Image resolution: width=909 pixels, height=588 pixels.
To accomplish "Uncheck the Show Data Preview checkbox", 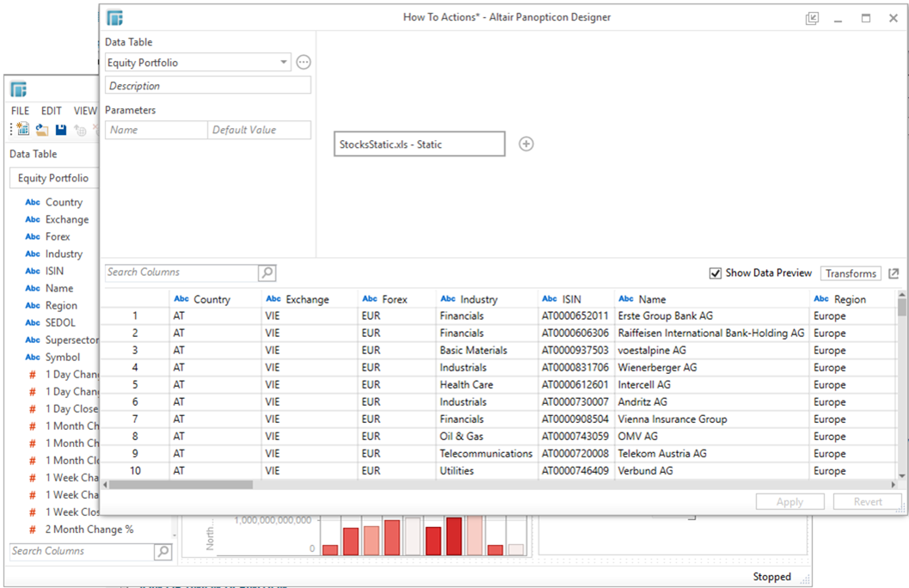I will pyautogui.click(x=716, y=273).
